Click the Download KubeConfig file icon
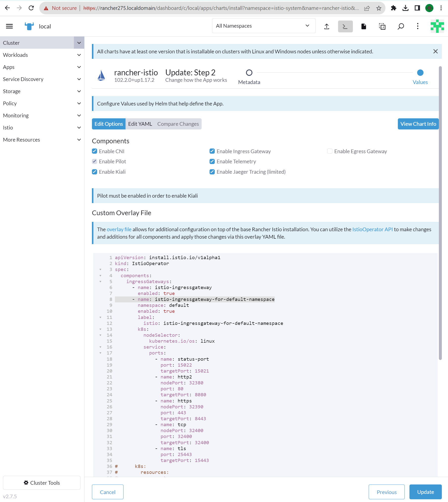The width and height of the screenshot is (448, 502). (363, 26)
